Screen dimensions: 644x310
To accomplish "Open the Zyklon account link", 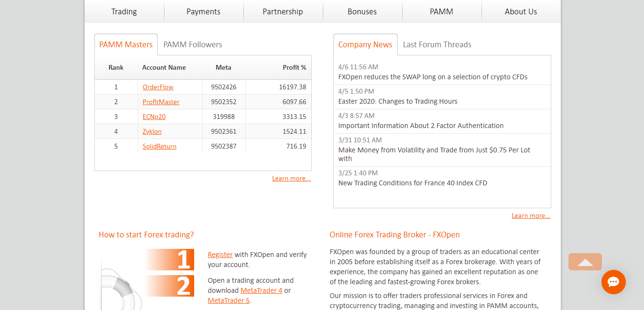I will coord(152,131).
